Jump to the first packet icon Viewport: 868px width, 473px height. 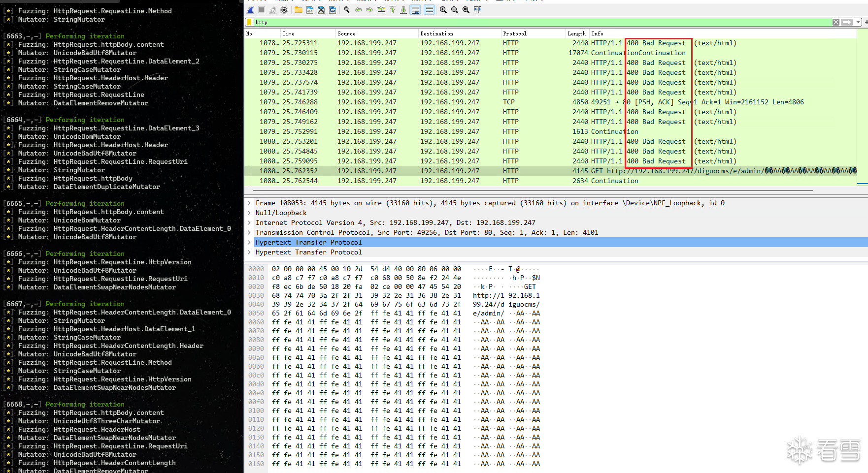tap(392, 10)
